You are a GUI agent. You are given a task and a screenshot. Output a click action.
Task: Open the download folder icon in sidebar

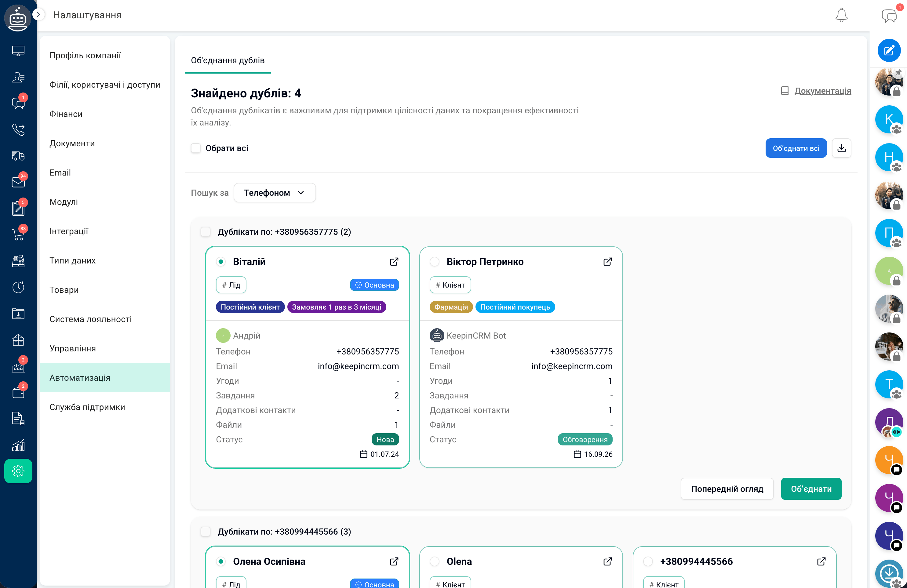18,313
